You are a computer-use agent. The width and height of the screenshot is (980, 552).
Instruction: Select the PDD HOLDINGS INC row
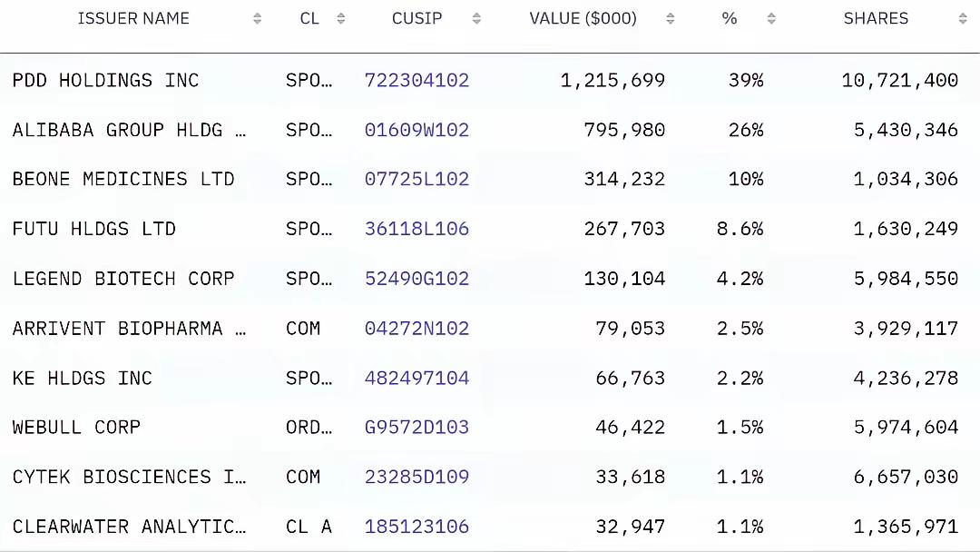tap(490, 81)
